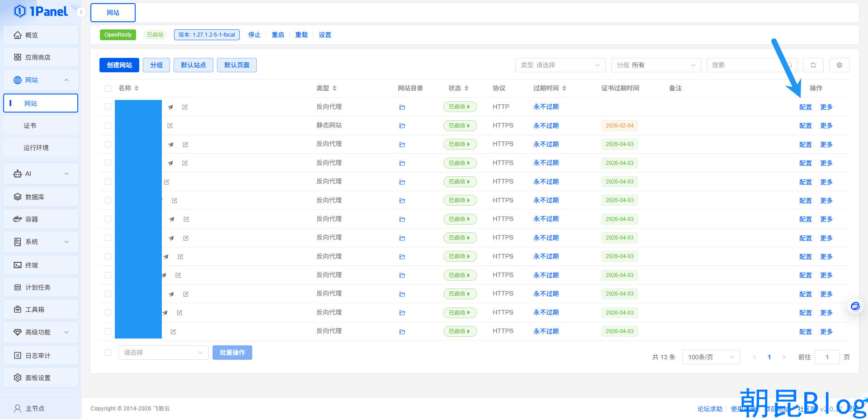Open 运行环境 runtime sub-item
The width and height of the screenshot is (868, 419).
point(41,148)
